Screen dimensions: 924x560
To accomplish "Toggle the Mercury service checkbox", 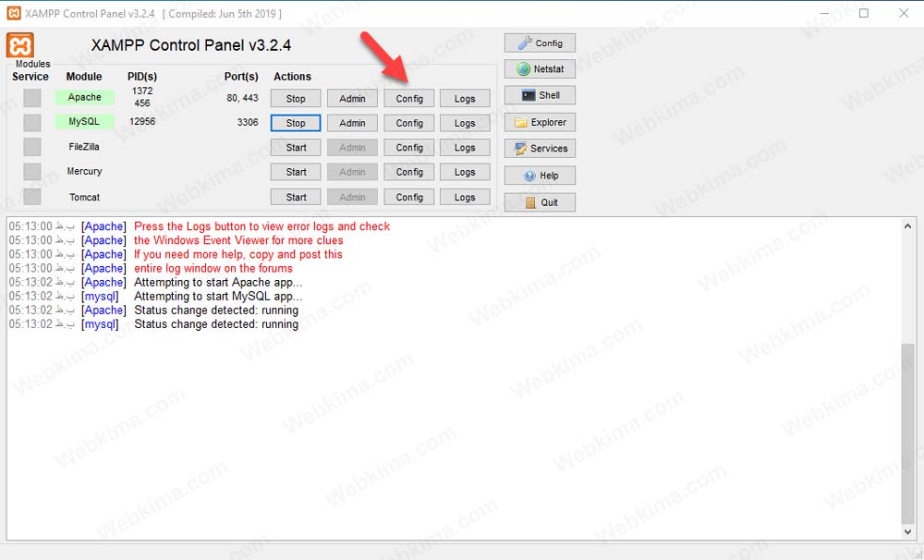I will pos(31,172).
